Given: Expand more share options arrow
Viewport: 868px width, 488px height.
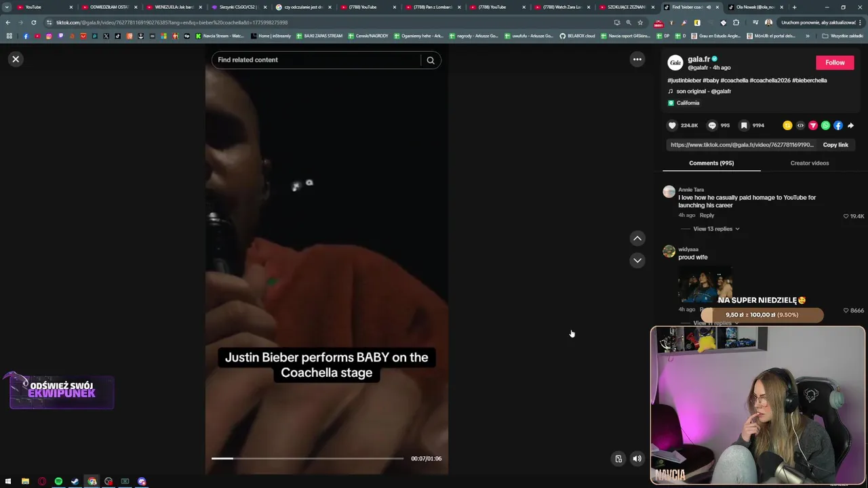Looking at the screenshot, I should tap(850, 125).
